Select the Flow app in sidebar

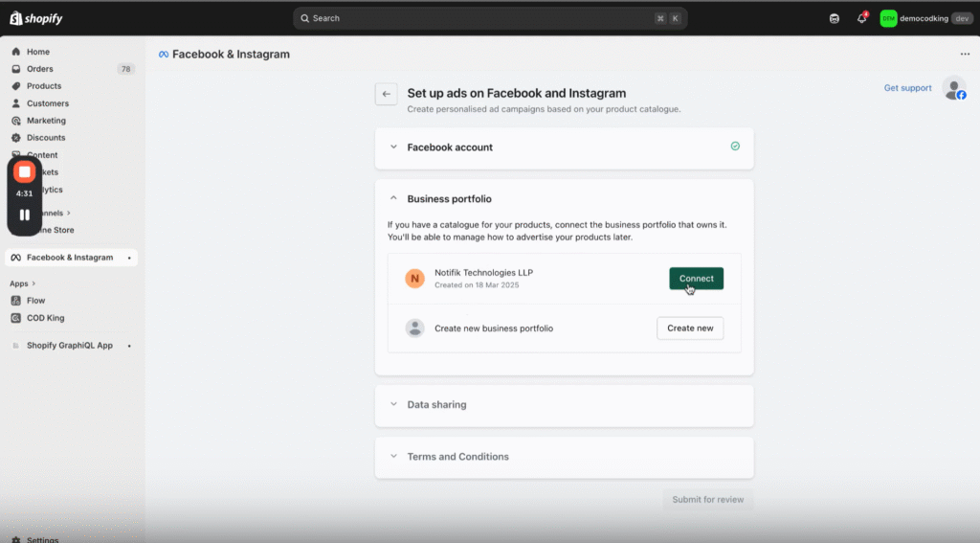point(35,301)
